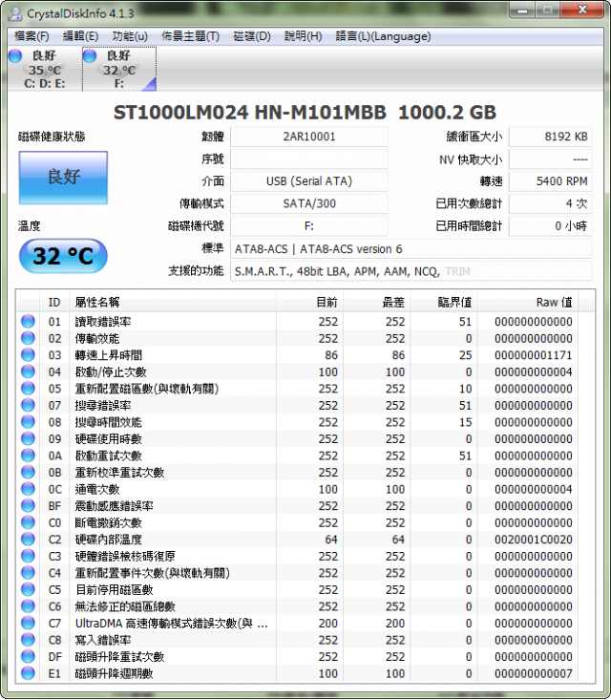Open the 磁碟(D) menu
Screen dimensions: 611x700
252,36
